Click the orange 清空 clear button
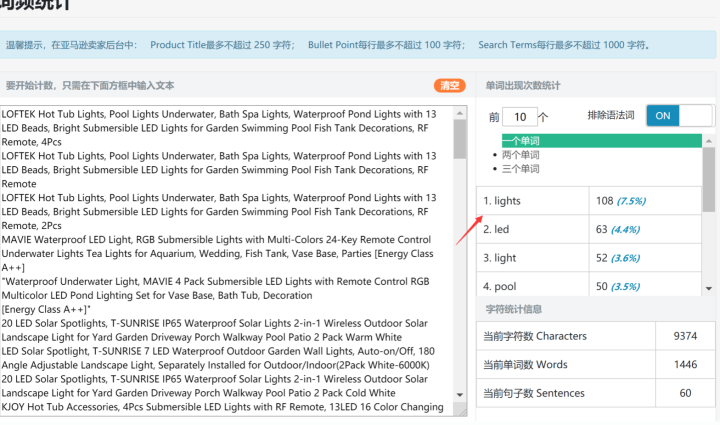720x425 pixels. (x=449, y=86)
